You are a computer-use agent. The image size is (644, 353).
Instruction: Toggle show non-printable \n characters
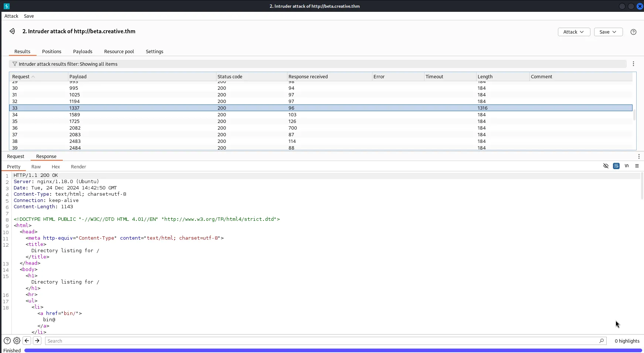click(x=627, y=166)
